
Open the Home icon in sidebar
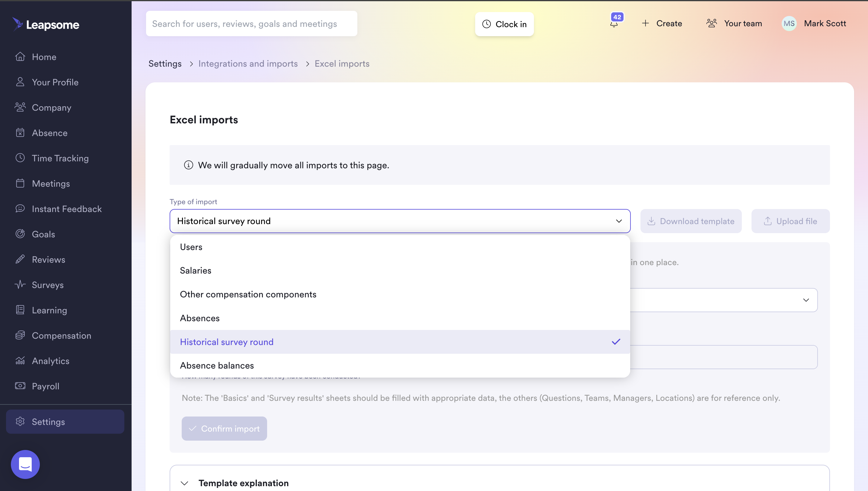point(20,57)
